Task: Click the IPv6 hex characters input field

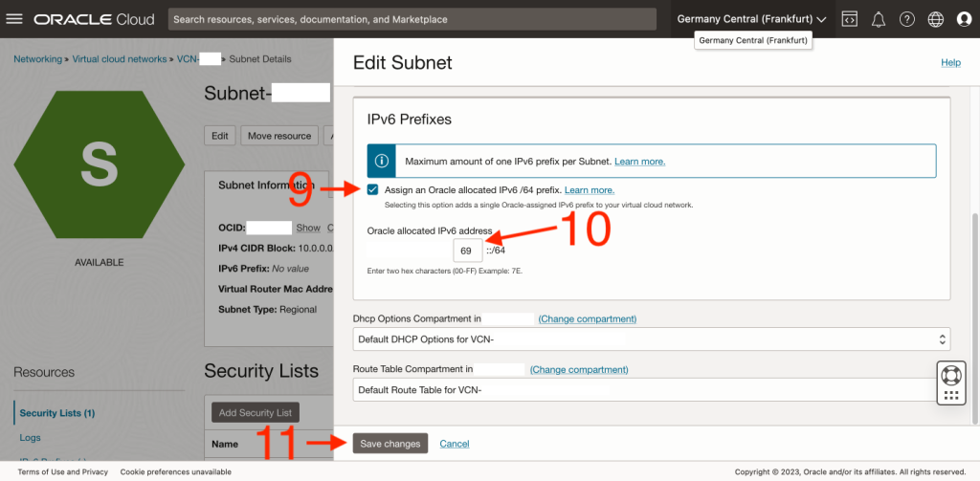Action: coord(467,251)
